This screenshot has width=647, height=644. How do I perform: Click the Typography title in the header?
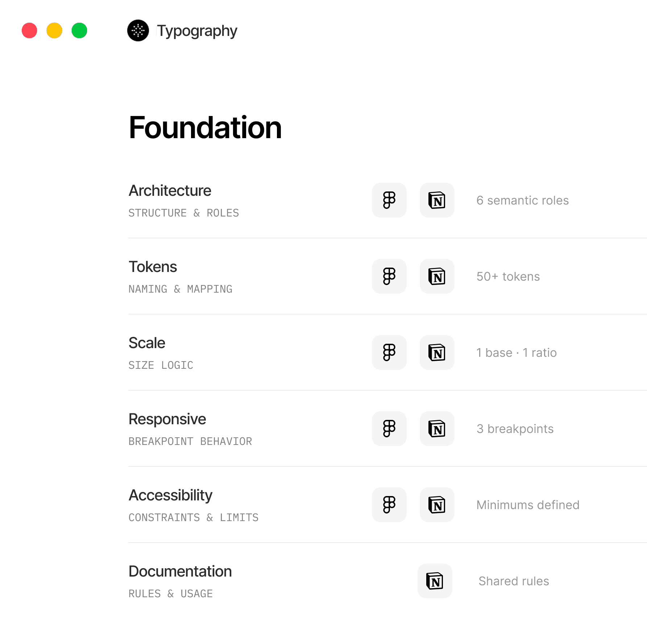click(x=197, y=31)
